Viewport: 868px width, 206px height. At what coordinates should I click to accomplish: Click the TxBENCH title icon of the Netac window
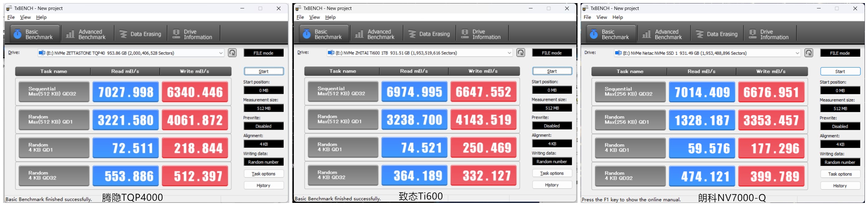pos(585,8)
